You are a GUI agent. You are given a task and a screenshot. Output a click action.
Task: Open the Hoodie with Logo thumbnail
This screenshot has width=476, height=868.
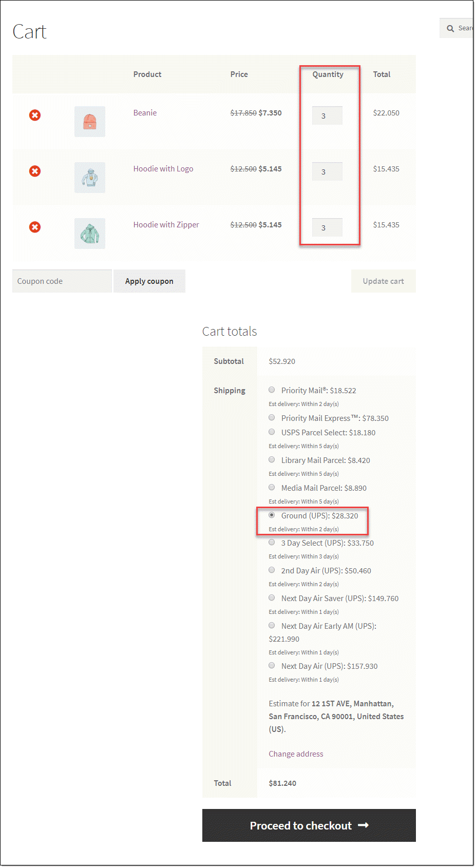90,178
